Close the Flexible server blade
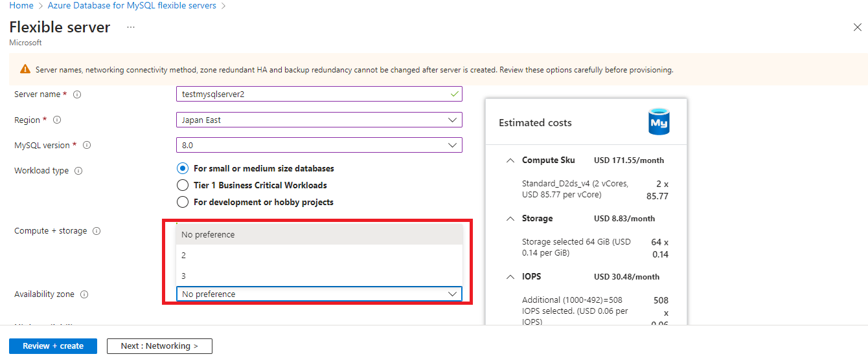The height and width of the screenshot is (363, 868). pyautogui.click(x=857, y=27)
